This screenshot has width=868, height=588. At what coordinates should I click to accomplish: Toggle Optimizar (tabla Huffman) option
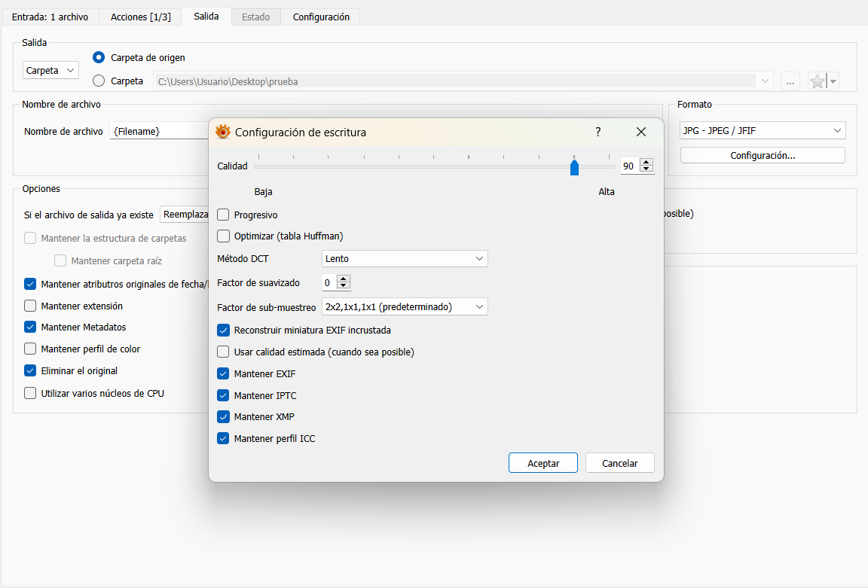coord(223,236)
